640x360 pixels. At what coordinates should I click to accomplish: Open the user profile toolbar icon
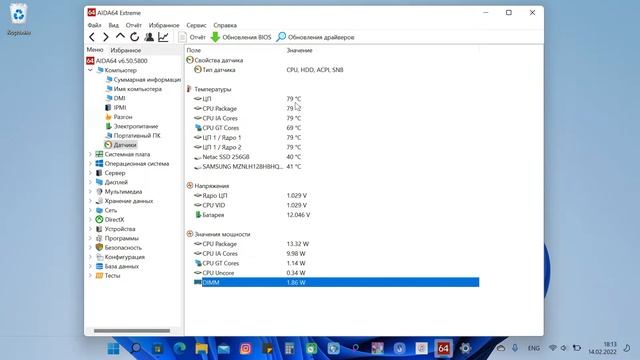[149, 37]
